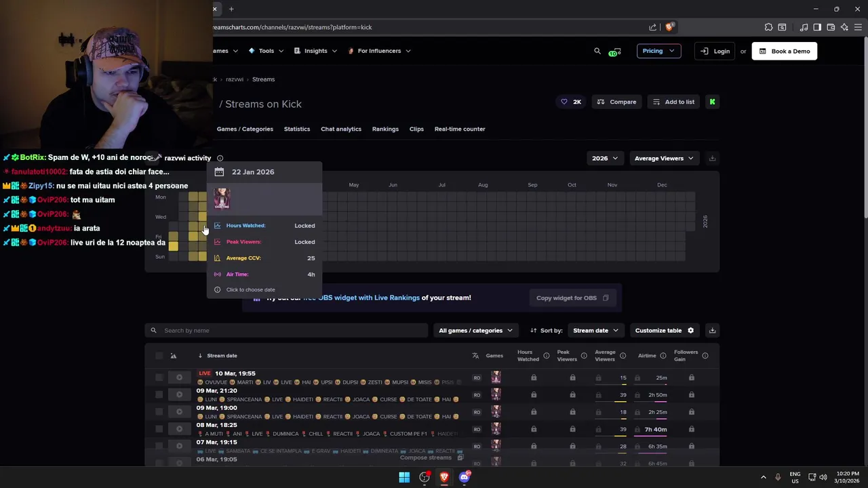Open the Brave Wallet icon
868x488 pixels.
coord(831,27)
